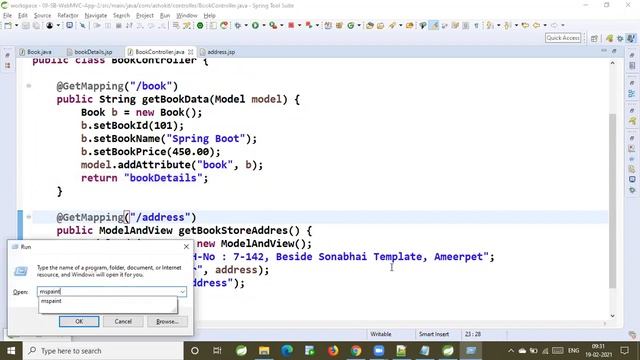Click the Save All toolbar icon
This screenshot has width=640, height=360.
point(36,25)
